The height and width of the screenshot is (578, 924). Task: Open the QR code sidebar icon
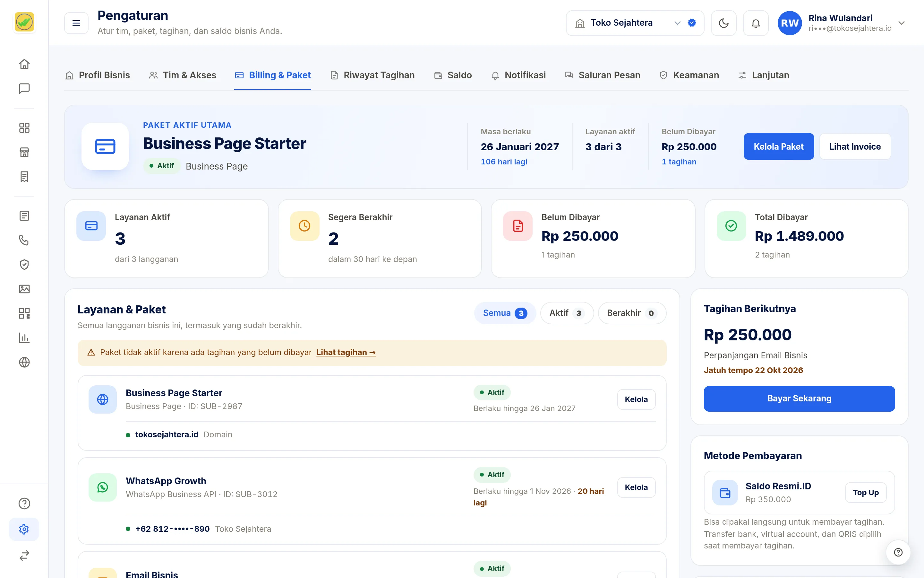[24, 313]
